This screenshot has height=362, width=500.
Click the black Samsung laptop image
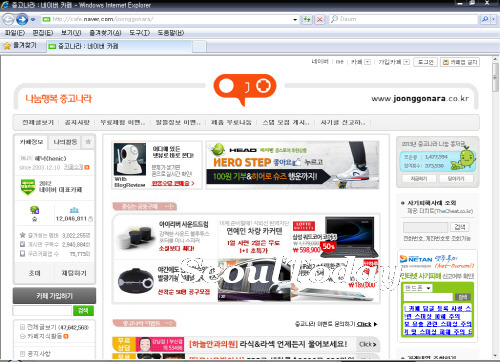point(350,236)
